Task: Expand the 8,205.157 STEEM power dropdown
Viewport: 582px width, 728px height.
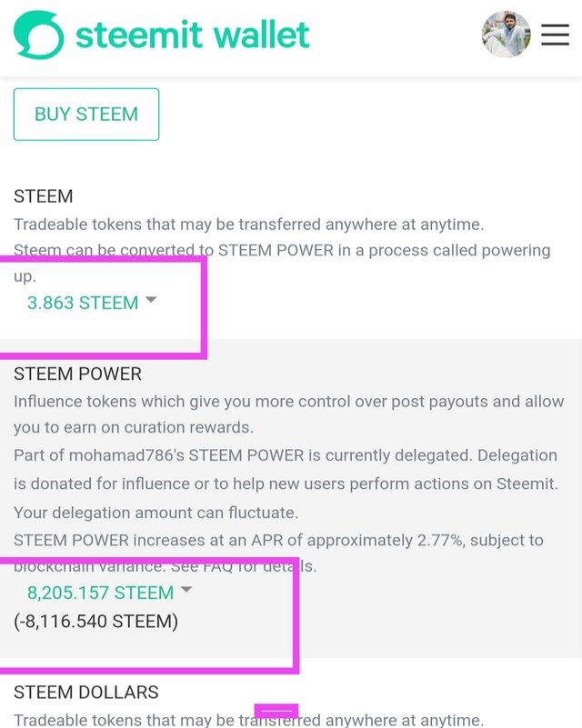Action: pyautogui.click(x=110, y=593)
